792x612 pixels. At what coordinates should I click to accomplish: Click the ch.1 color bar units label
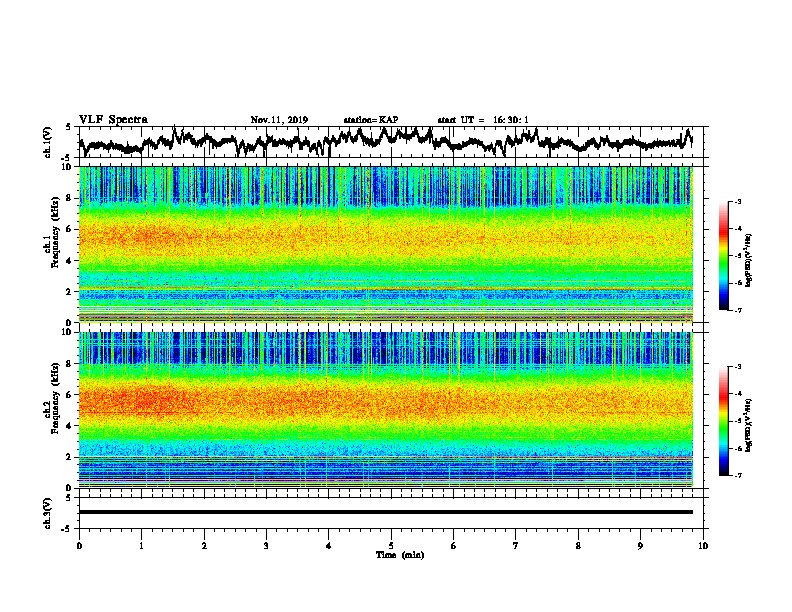click(x=749, y=260)
